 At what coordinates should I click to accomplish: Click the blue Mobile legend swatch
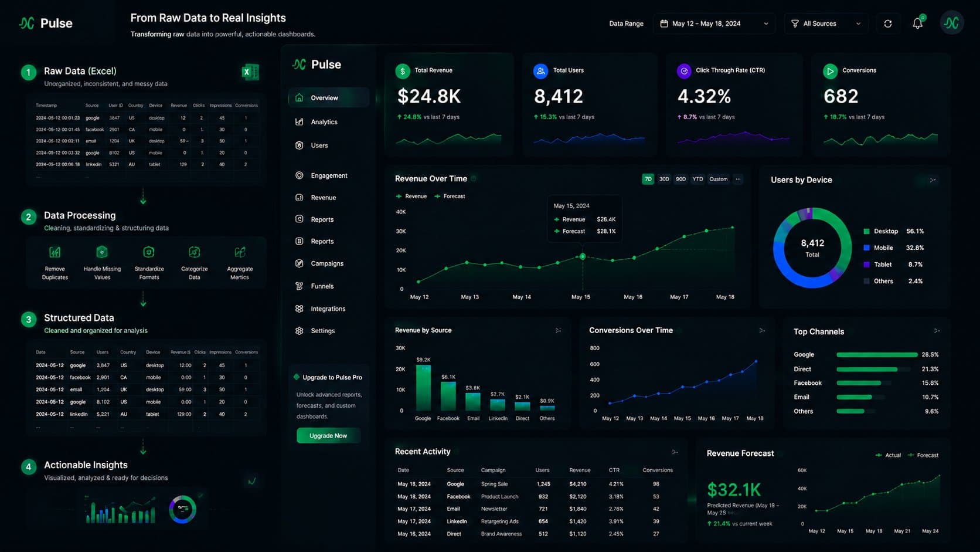click(x=866, y=248)
